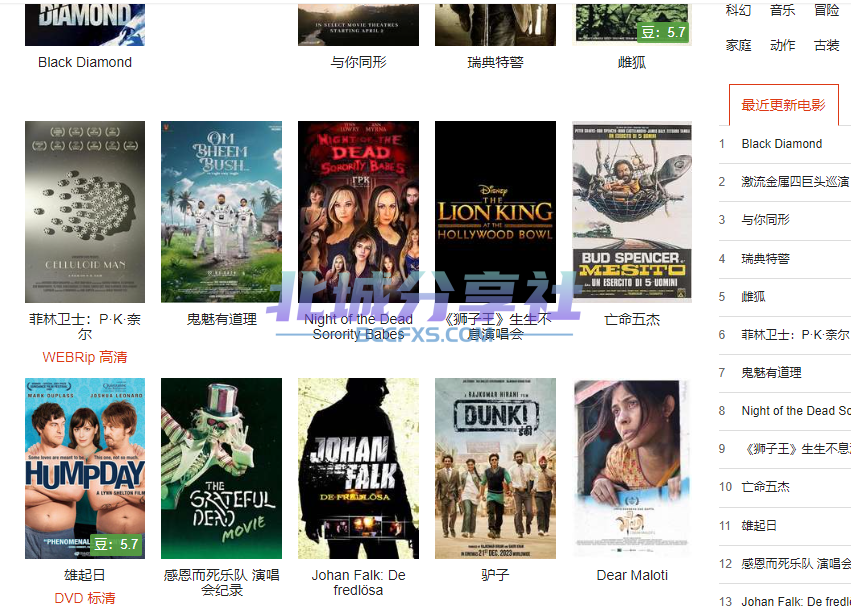Image resolution: width=851 pixels, height=609 pixels.
Task: Click the 感恩而死乐队 演唱会纪录 caption under poster
Action: click(x=221, y=582)
